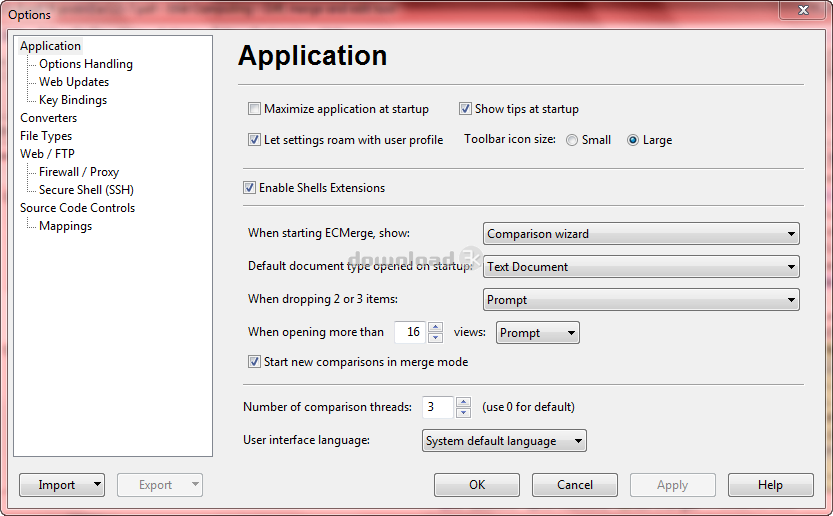Click the OK button
The height and width of the screenshot is (516, 833).
(x=477, y=485)
